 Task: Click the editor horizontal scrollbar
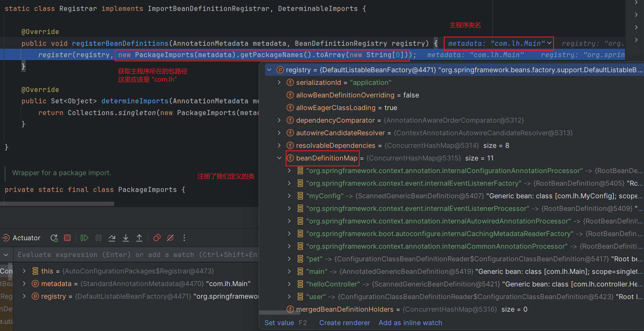[57, 204]
